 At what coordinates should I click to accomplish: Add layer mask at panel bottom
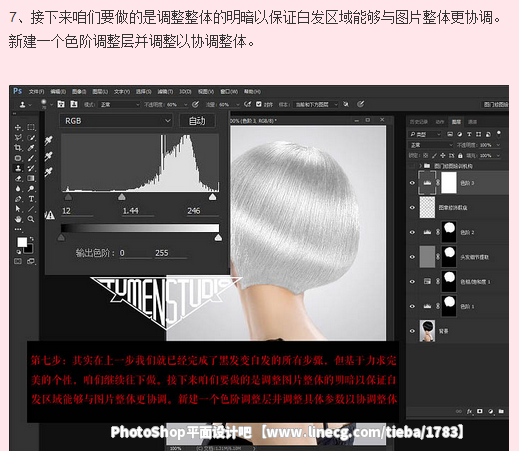point(480,411)
